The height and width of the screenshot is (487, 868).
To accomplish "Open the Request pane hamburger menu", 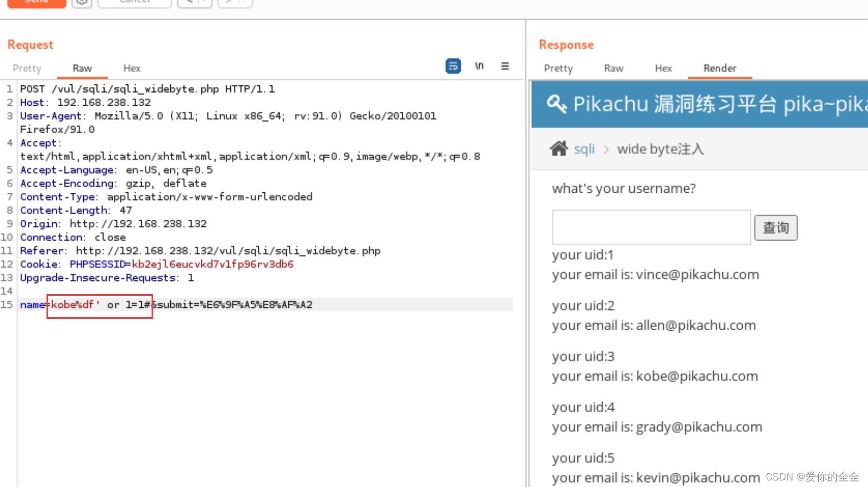I will point(505,66).
